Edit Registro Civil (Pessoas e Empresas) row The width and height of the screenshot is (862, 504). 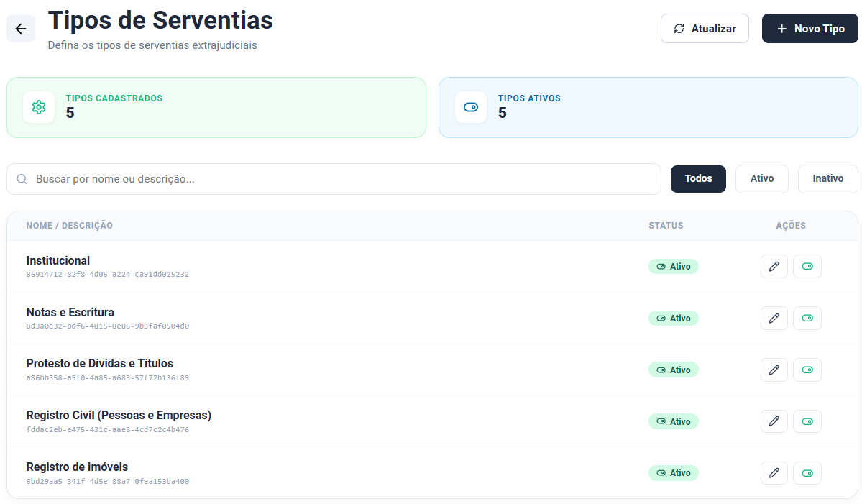tap(774, 421)
